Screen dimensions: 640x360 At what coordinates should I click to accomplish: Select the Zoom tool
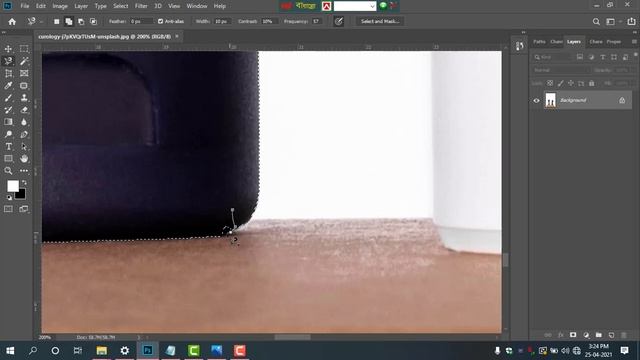(x=8, y=171)
